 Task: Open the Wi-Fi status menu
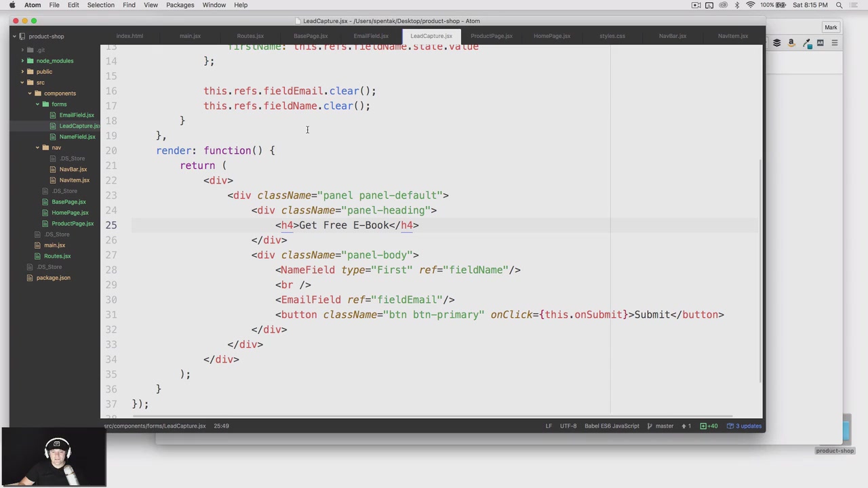750,5
